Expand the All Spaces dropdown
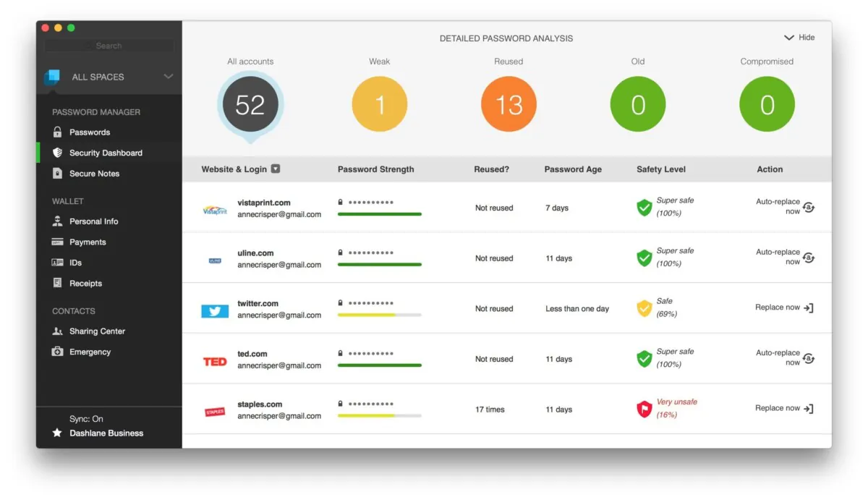The width and height of the screenshot is (868, 500). click(168, 77)
